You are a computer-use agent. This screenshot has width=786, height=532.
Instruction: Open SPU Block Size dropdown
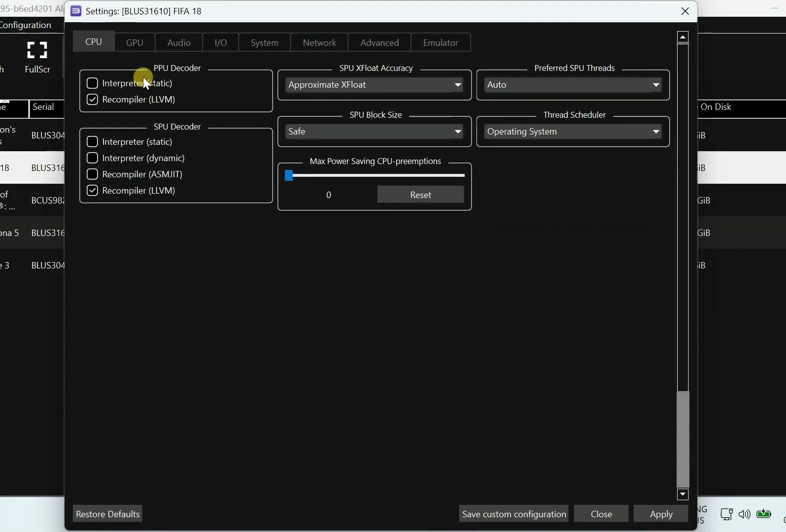375,132
